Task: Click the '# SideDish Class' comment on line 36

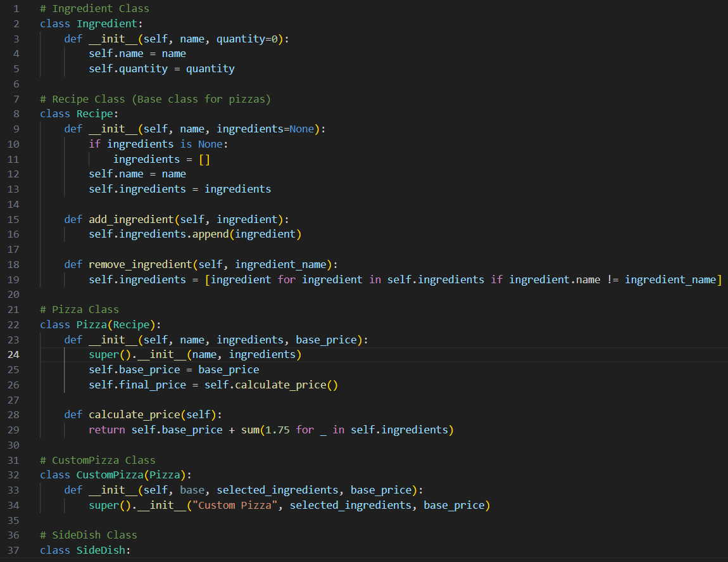Action: 88,535
